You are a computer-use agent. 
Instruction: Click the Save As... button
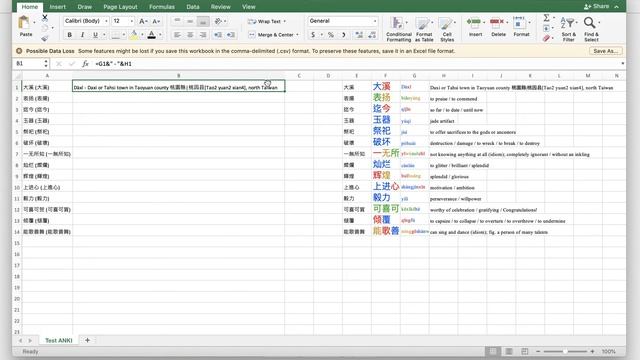pos(606,51)
